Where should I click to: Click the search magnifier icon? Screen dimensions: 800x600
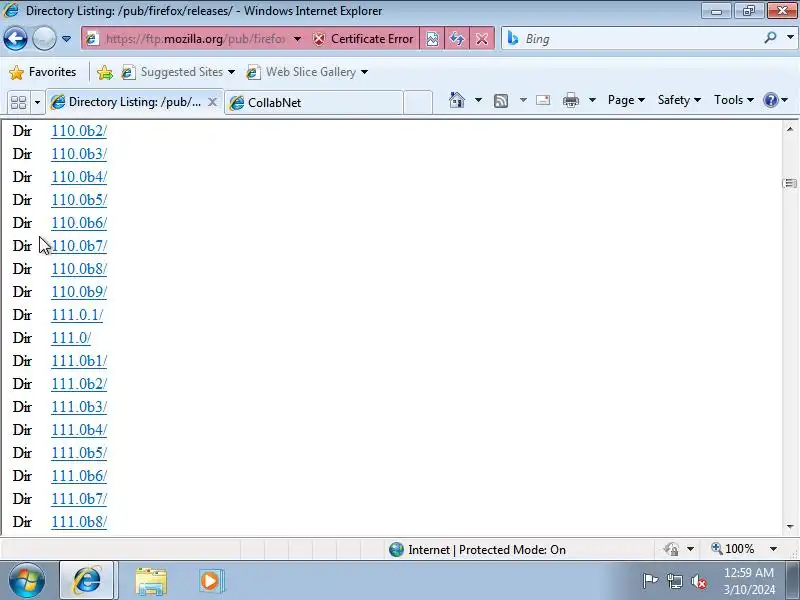[x=770, y=38]
